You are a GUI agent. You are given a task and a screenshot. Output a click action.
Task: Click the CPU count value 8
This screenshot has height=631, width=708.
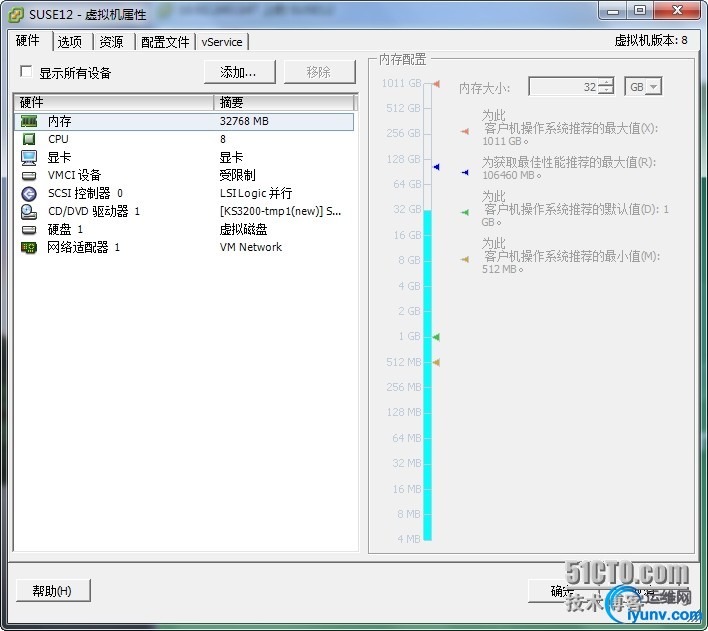click(x=223, y=139)
